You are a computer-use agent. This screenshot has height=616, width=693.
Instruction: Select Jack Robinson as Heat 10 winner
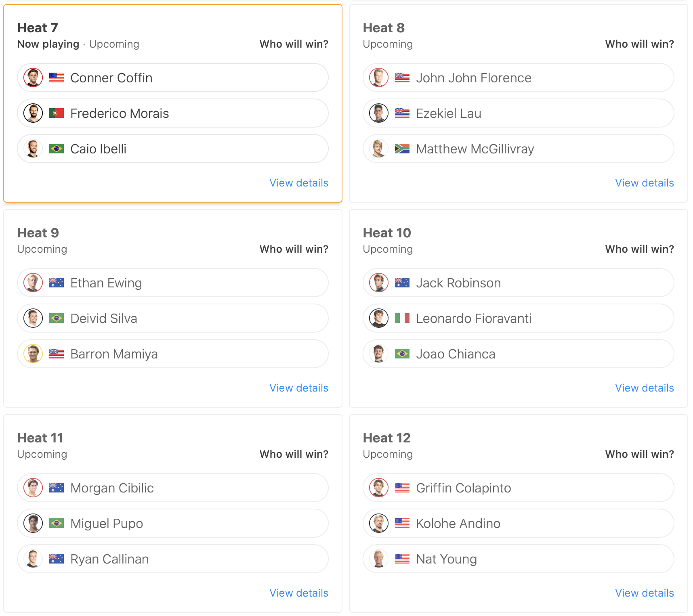click(519, 283)
